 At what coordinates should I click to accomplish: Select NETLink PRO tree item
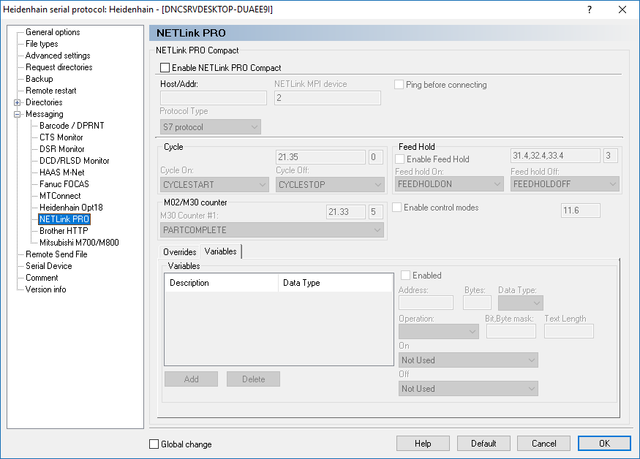coord(64,219)
